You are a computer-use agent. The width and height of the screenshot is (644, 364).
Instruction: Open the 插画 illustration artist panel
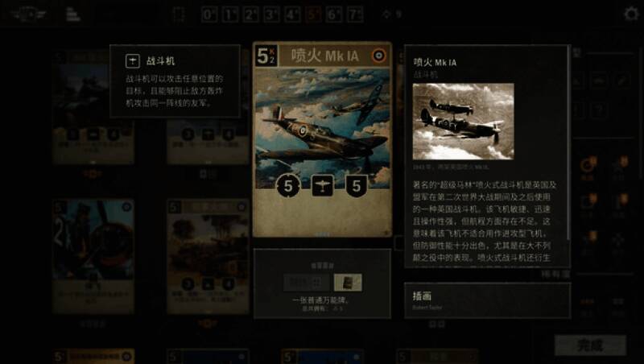point(487,300)
